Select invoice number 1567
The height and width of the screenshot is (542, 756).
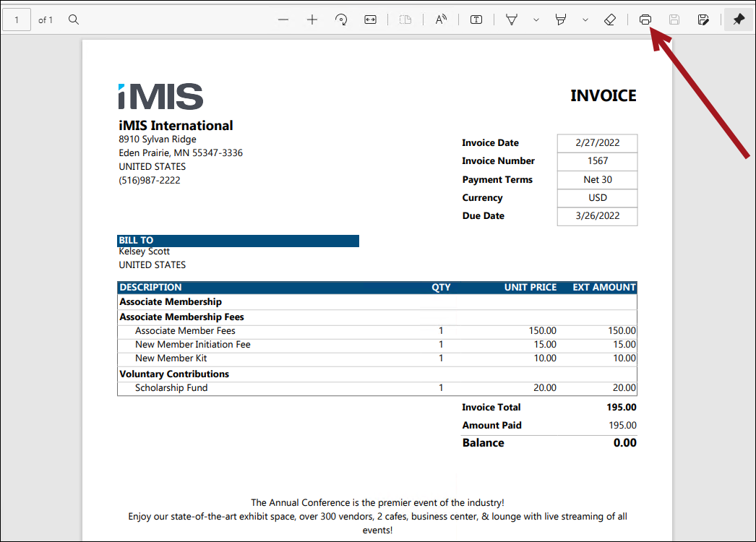[x=598, y=160]
